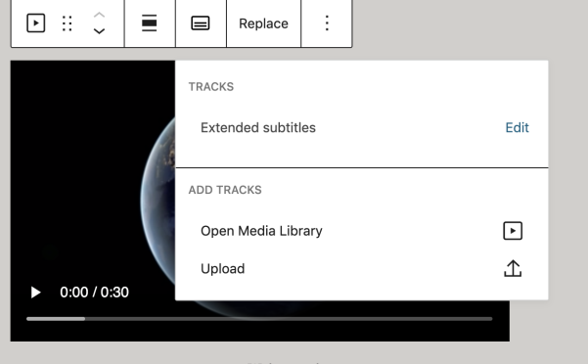The image size is (588, 364).
Task: Play the video
Action: tap(35, 293)
